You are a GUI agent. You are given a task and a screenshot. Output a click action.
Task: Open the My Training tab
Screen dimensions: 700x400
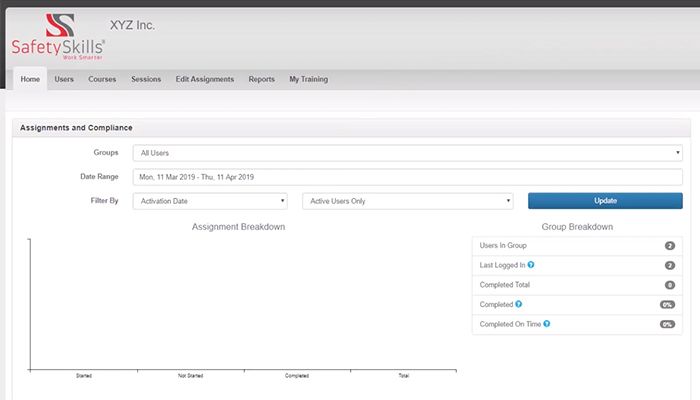[x=308, y=79]
